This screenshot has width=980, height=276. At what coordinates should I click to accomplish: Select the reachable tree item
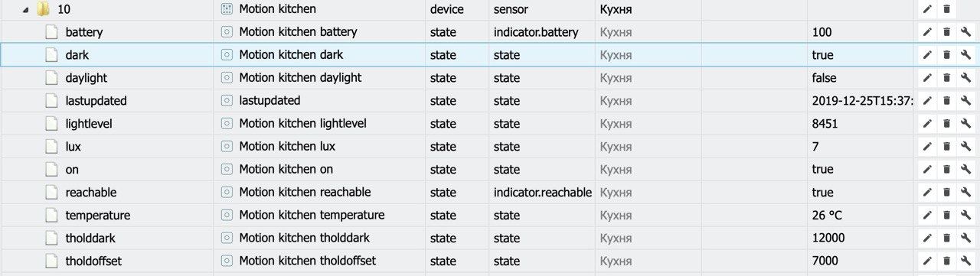[x=91, y=192]
